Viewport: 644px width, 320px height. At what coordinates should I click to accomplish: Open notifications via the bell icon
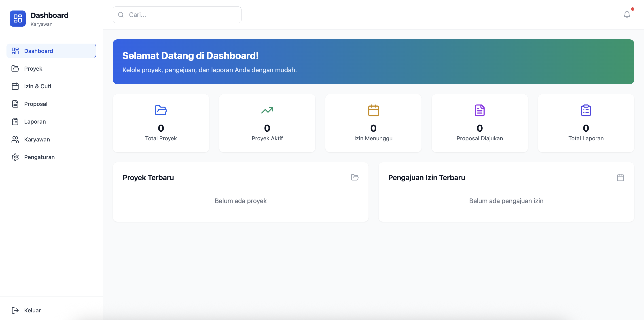[x=627, y=15]
